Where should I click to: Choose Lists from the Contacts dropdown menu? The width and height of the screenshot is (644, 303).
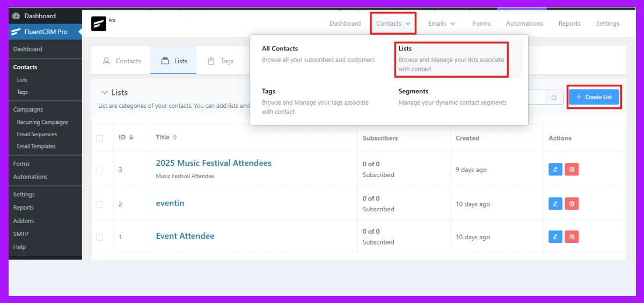(x=451, y=59)
